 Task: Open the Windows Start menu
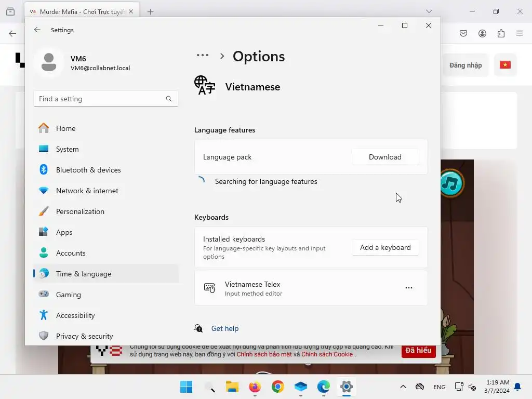coord(186,387)
